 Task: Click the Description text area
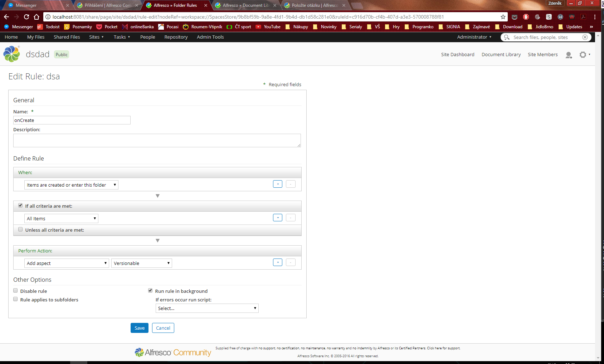(157, 141)
